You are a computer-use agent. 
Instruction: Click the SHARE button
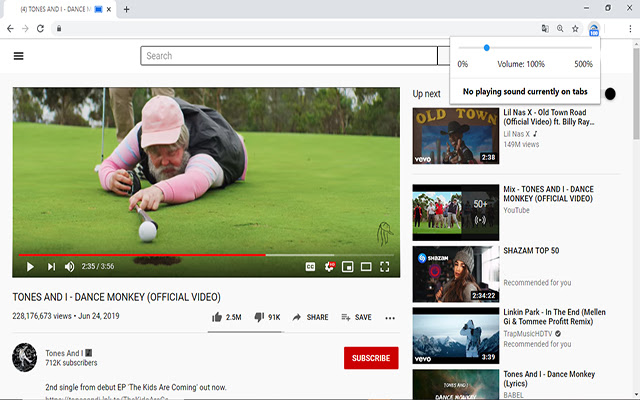coord(311,317)
